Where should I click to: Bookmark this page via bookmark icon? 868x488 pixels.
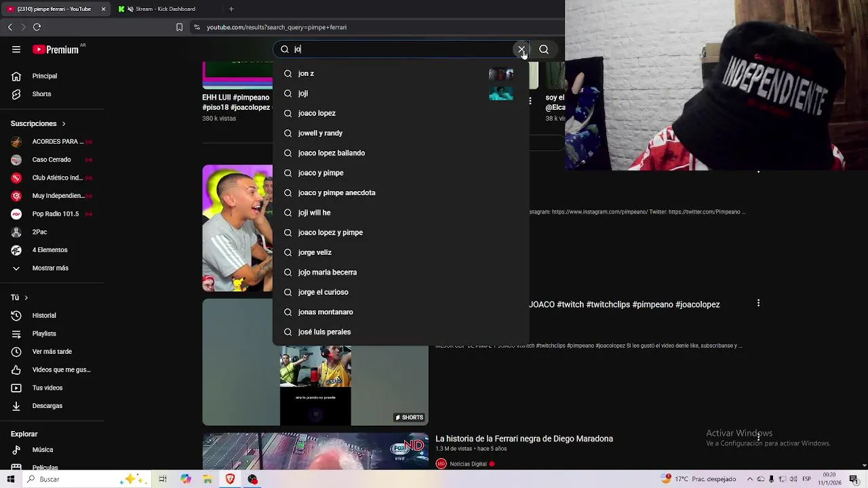[179, 27]
